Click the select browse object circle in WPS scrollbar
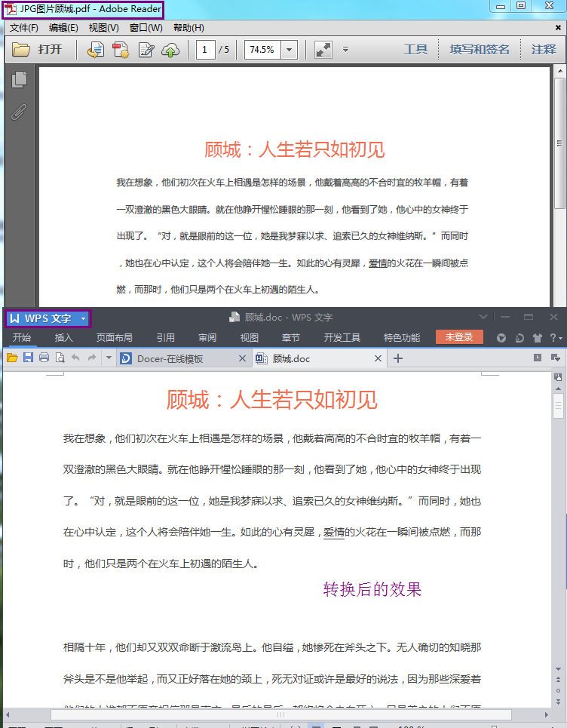Viewport: 567px width, 728px height. (x=558, y=690)
